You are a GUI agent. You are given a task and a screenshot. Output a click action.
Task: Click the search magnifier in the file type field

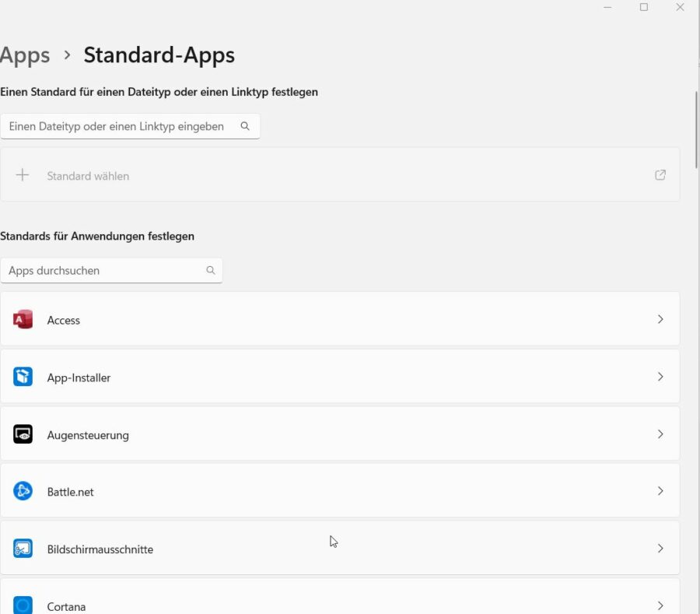tap(245, 125)
